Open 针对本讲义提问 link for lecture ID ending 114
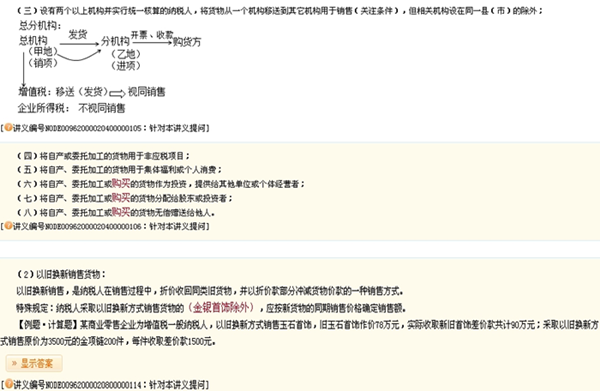The image size is (600, 391). pyautogui.click(x=178, y=384)
